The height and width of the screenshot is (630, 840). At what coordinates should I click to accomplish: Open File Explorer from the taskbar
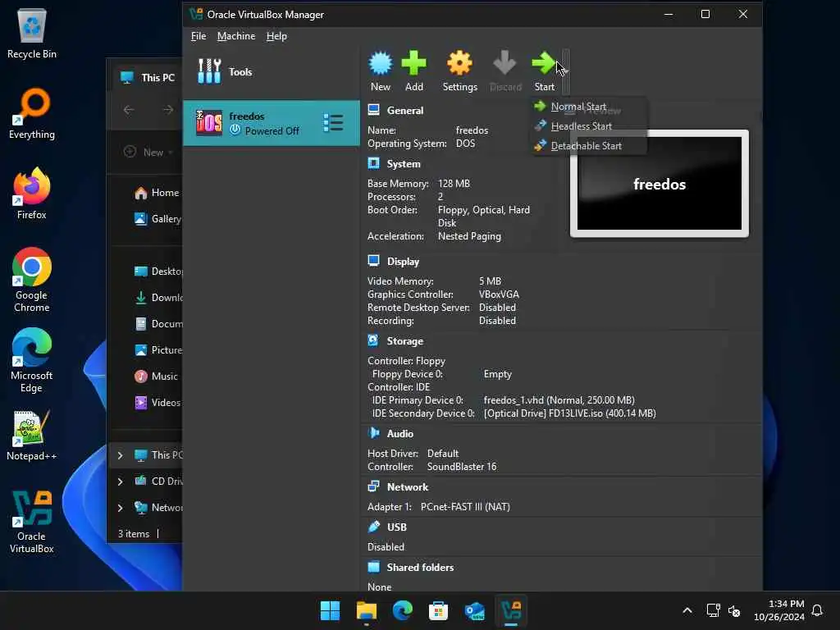point(367,610)
